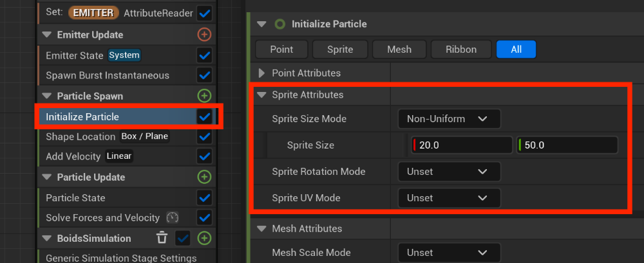Image resolution: width=644 pixels, height=263 pixels.
Task: Toggle the Spawn Burst Instantaneous checkbox
Action: [x=204, y=75]
